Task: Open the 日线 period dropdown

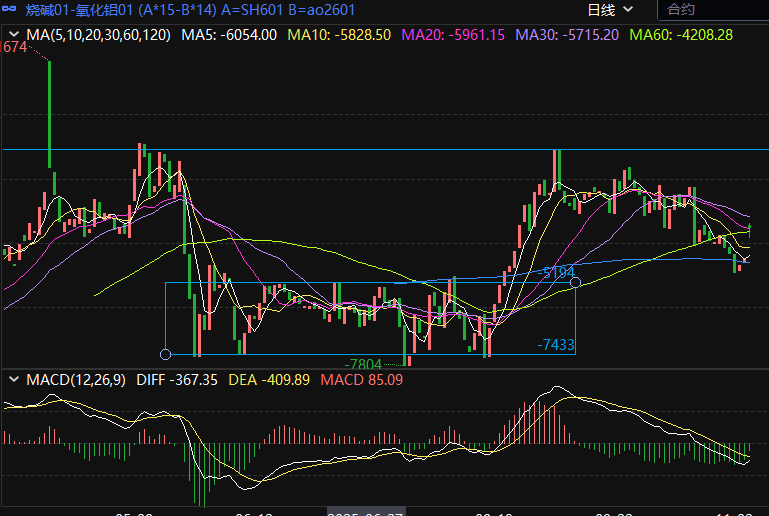Action: (x=610, y=10)
